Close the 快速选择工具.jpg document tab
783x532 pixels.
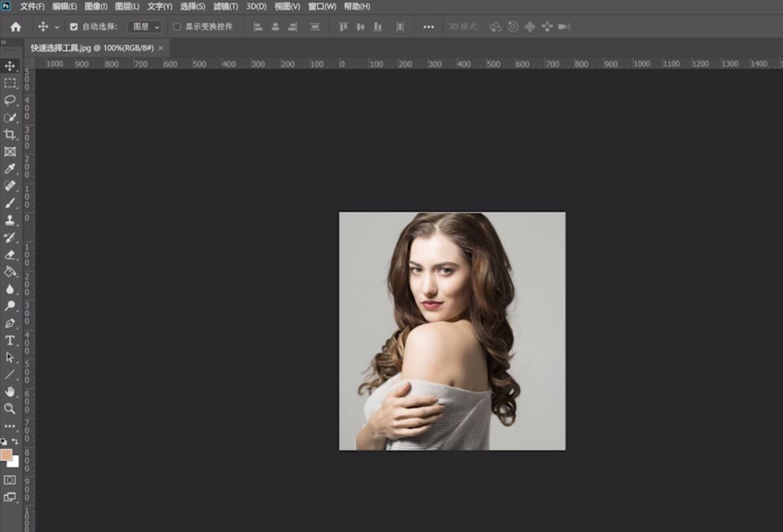(161, 48)
